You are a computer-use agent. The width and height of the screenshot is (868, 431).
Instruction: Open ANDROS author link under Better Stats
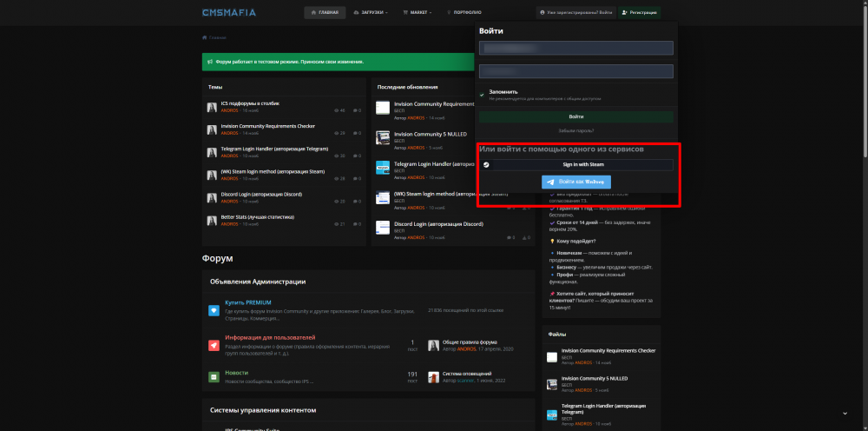click(x=229, y=224)
